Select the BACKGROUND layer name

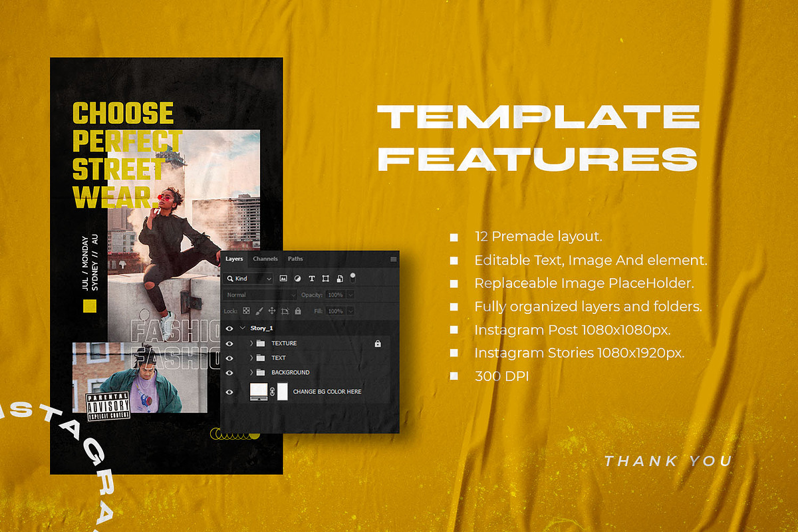pos(291,372)
